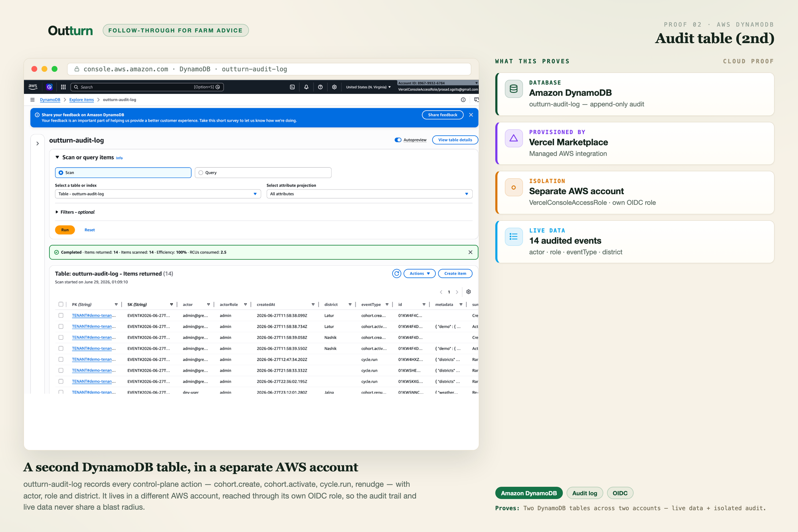Open first TENANT#demo-tenan item link
The height and width of the screenshot is (532, 798).
pos(94,315)
